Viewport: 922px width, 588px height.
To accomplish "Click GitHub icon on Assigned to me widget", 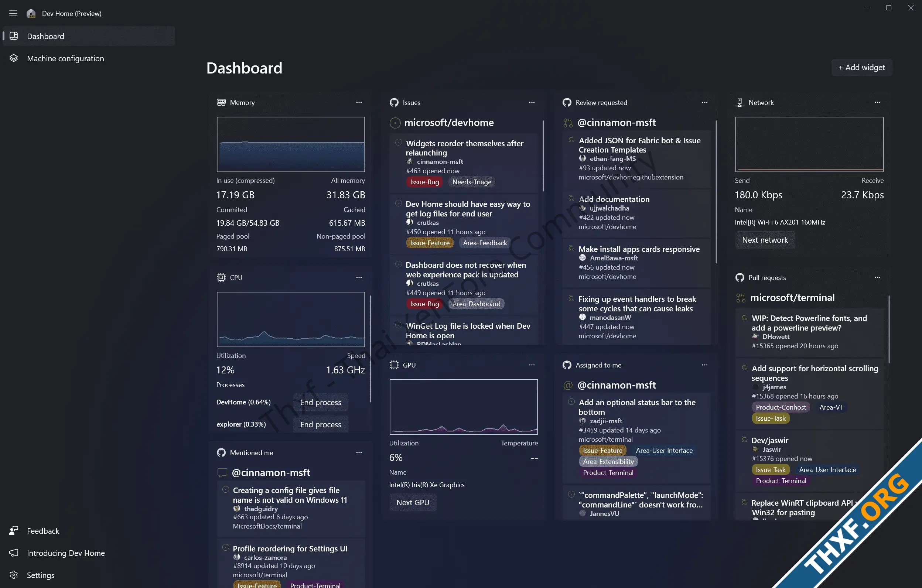I will pyautogui.click(x=567, y=365).
